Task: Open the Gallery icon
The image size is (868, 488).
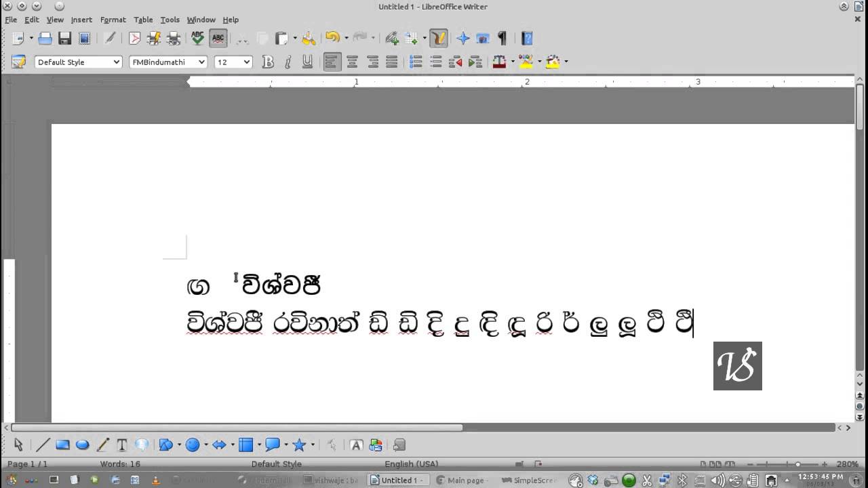Action: point(483,39)
